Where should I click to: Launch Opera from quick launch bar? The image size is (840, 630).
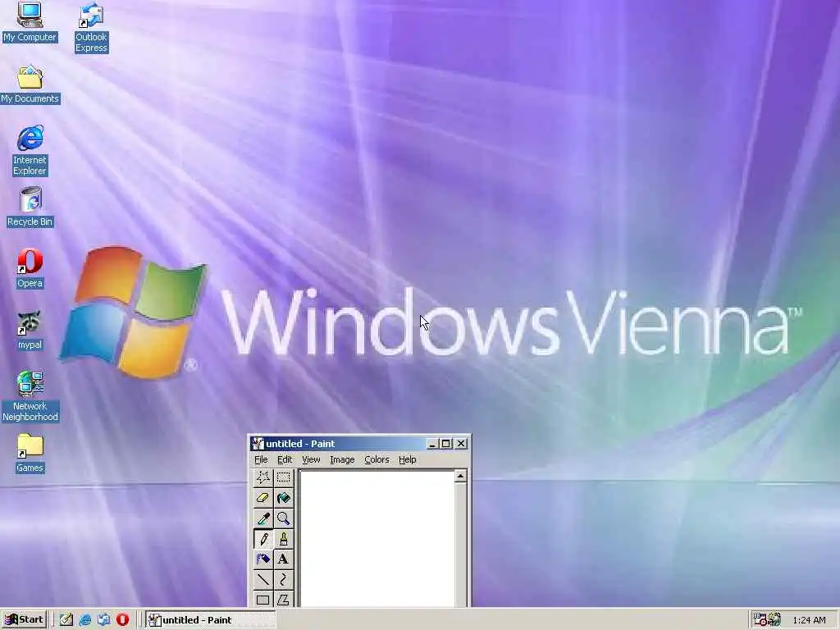(x=123, y=620)
